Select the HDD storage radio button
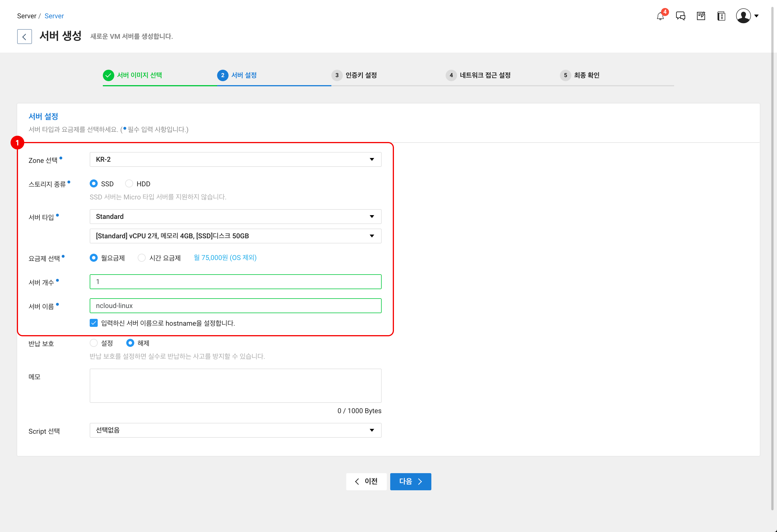The width and height of the screenshot is (777, 532). [x=129, y=184]
